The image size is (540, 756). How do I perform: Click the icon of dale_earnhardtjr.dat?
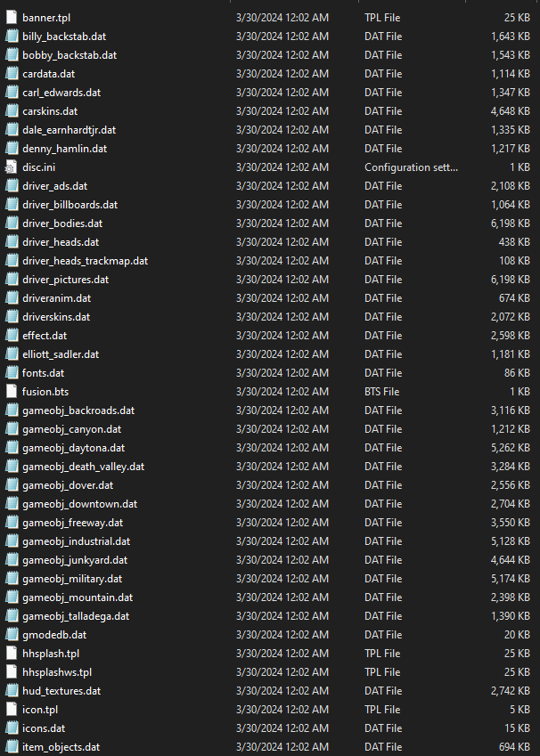(12, 130)
